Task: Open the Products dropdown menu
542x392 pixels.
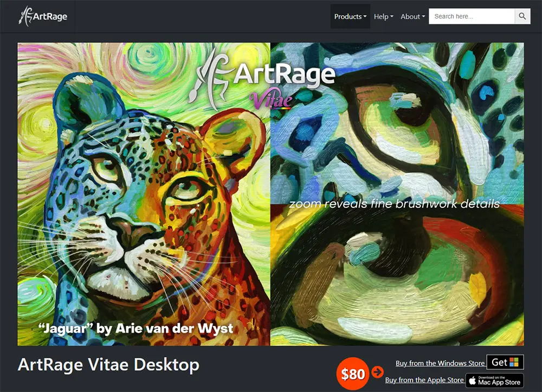Action: 350,16
